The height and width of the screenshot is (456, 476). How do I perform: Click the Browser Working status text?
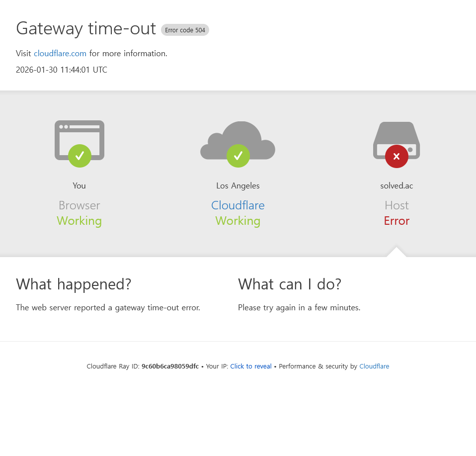[x=79, y=213]
